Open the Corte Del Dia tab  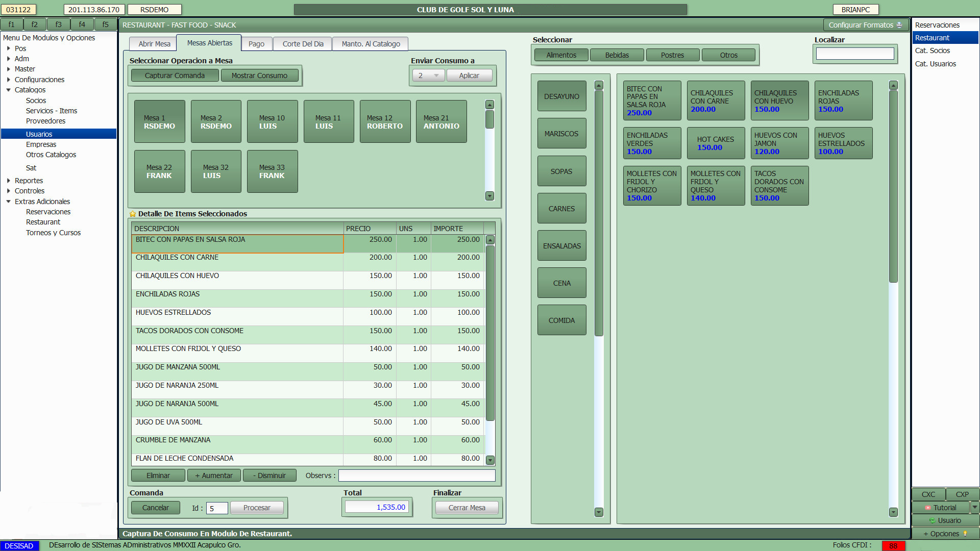point(303,44)
